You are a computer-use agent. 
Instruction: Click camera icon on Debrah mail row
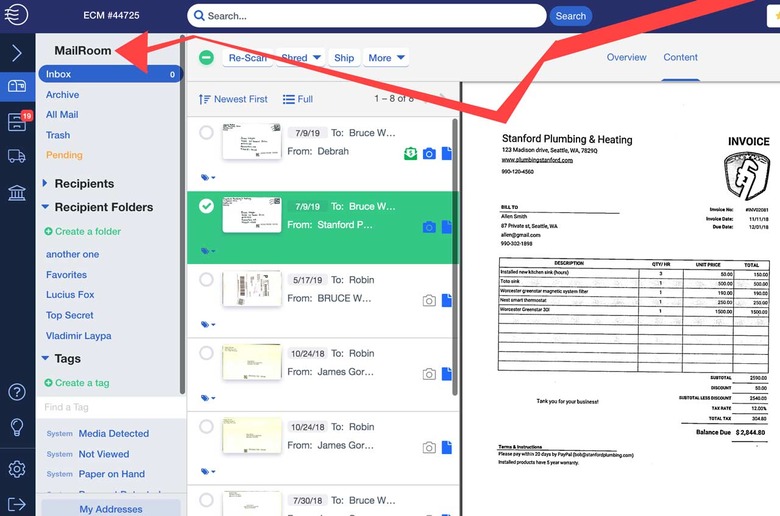point(429,154)
